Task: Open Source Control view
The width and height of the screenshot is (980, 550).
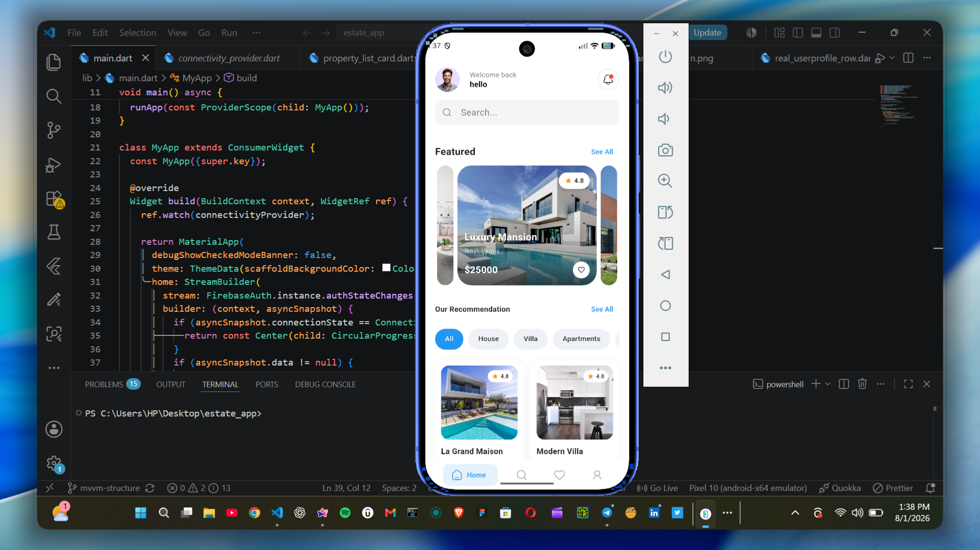Action: coord(54,130)
